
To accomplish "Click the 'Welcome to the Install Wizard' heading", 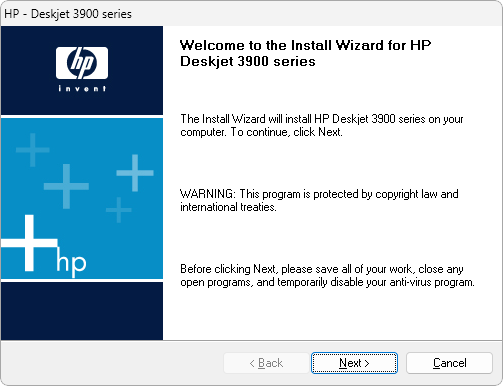I will tap(305, 53).
